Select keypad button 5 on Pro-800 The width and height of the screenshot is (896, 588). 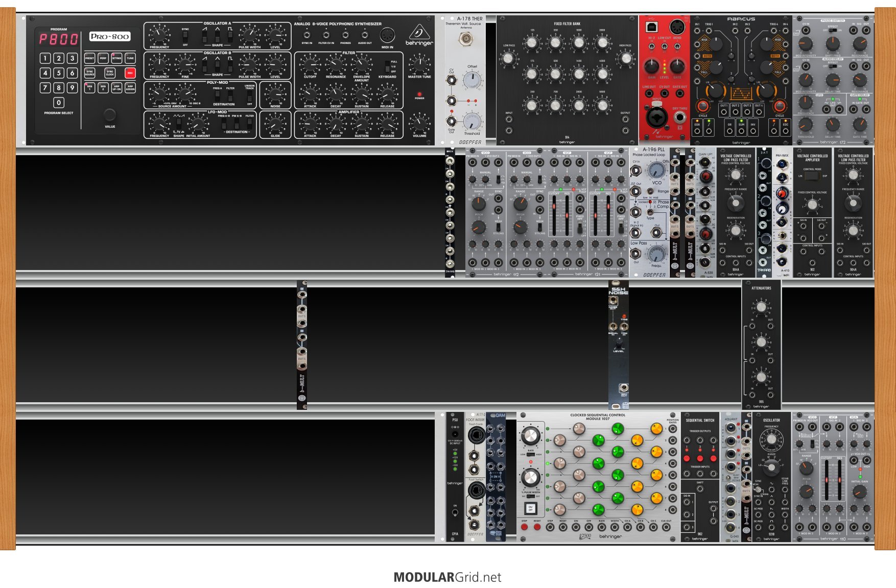(59, 73)
